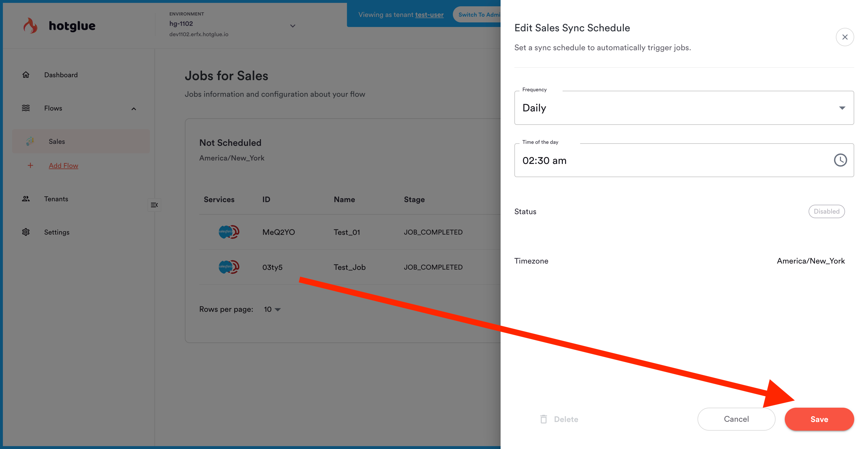Open the Tenants menu item
This screenshot has width=868, height=449.
pos(56,199)
